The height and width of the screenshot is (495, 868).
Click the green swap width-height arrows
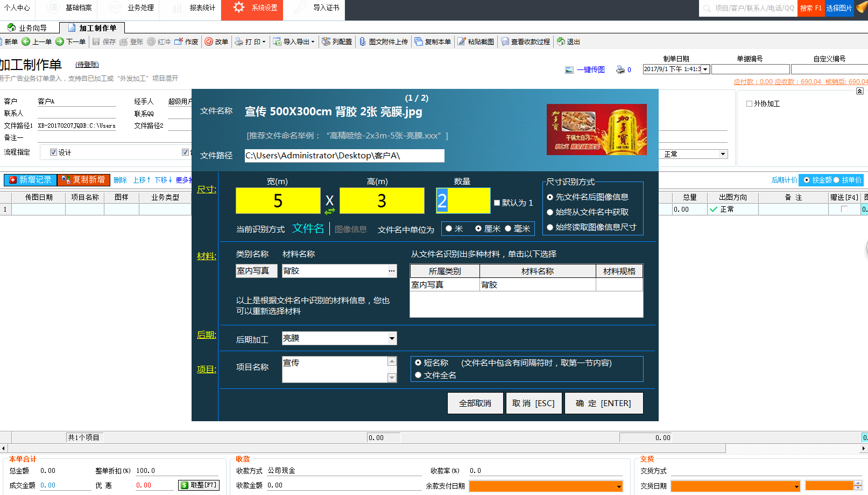click(329, 211)
